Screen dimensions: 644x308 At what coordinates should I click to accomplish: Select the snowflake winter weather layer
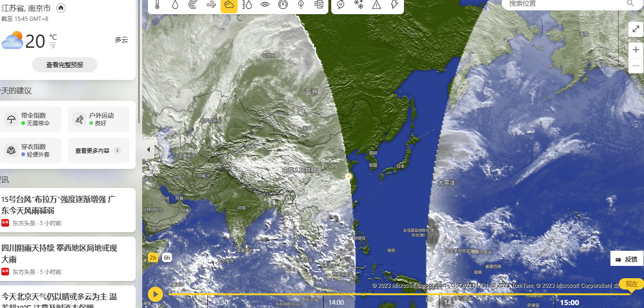pos(359,5)
